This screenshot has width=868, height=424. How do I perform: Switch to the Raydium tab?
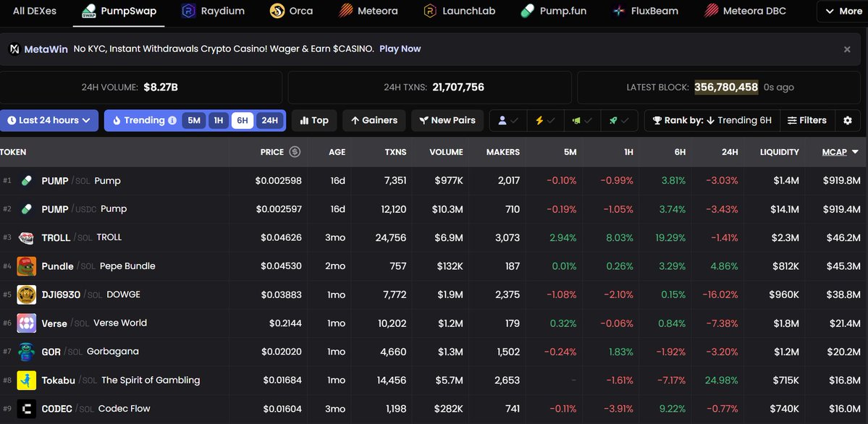213,11
